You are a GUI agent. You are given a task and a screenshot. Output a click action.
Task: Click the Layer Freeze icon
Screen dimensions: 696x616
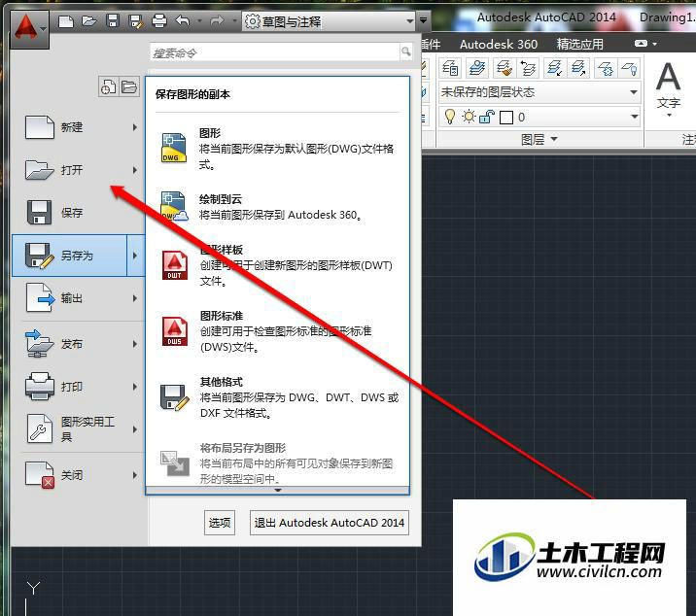pyautogui.click(x=606, y=68)
